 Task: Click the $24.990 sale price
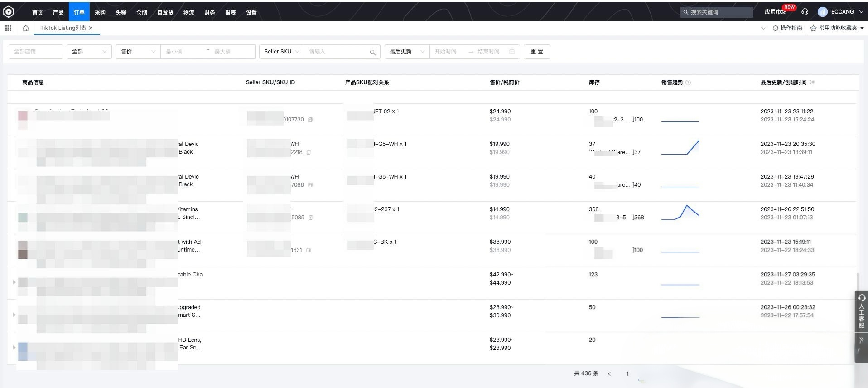[500, 112]
